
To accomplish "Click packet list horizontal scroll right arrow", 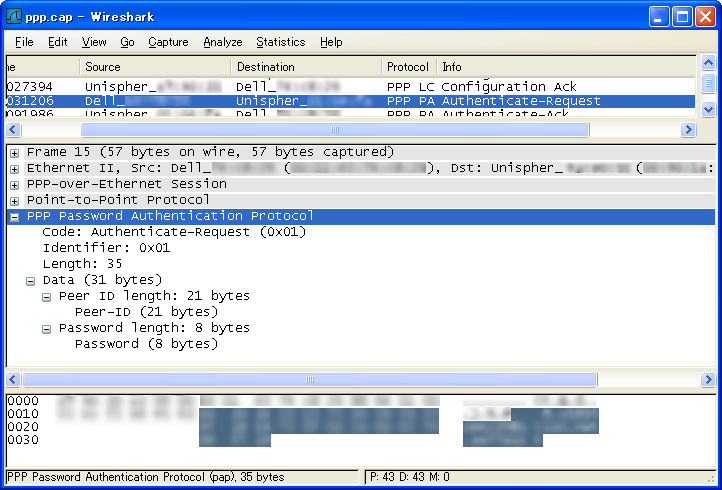I will (688, 130).
